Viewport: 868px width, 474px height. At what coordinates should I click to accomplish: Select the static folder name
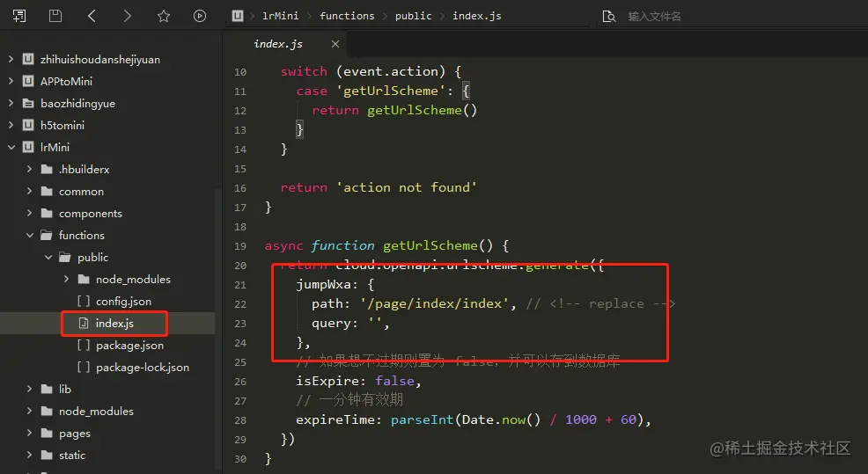pos(72,456)
